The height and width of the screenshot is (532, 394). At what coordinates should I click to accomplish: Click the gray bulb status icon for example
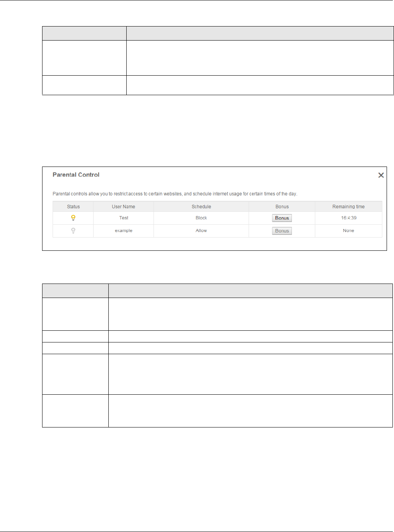click(x=73, y=231)
